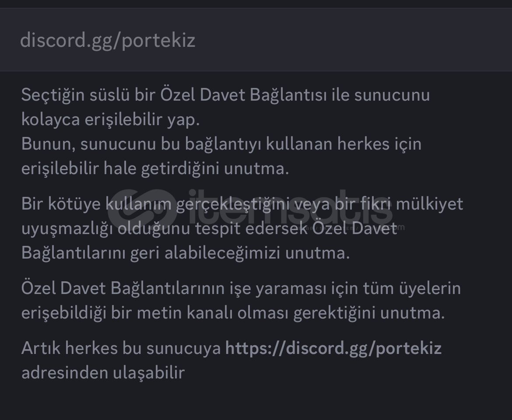Click the text 'erişilebilir hale getirdiğini unutma.'

(x=155, y=168)
